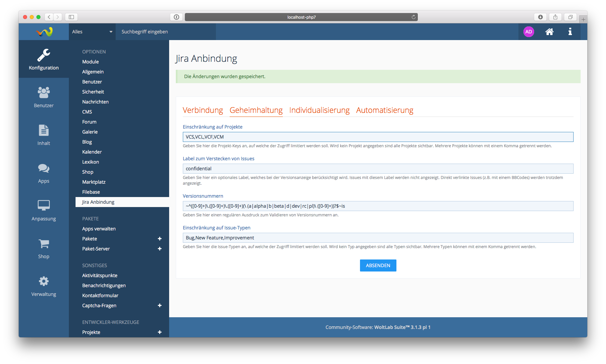The image size is (606, 364).
Task: Switch to the Individualisierung tab
Action: pos(319,110)
